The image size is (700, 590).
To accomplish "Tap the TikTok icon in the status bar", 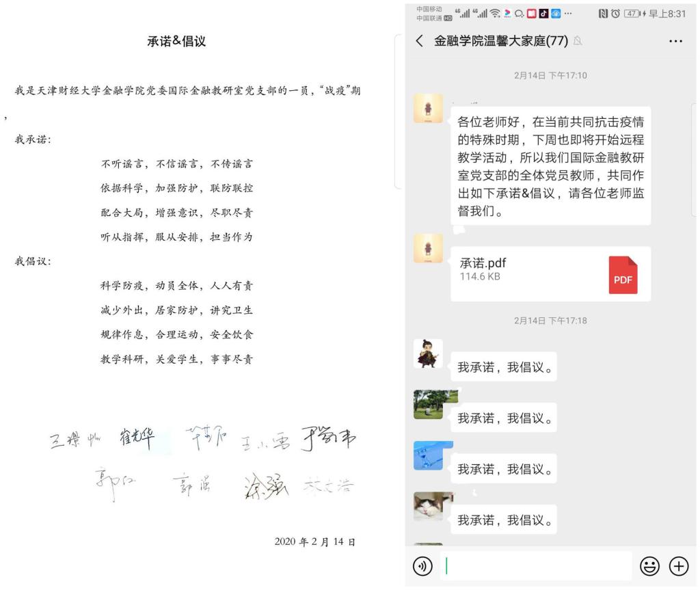I will pyautogui.click(x=543, y=14).
